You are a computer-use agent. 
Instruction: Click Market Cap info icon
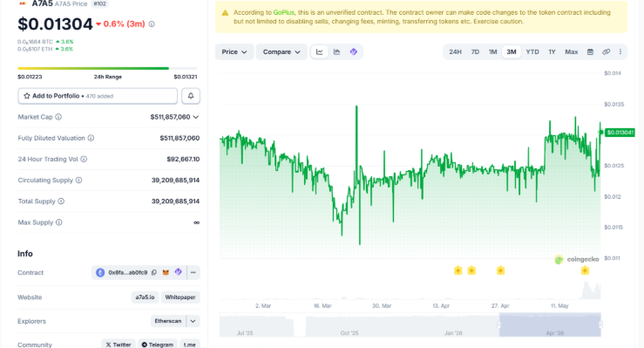coord(58,117)
